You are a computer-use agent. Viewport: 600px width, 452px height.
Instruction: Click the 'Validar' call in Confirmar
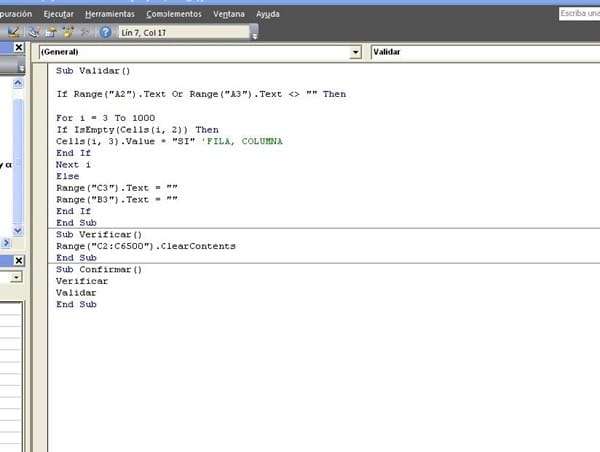(76, 293)
